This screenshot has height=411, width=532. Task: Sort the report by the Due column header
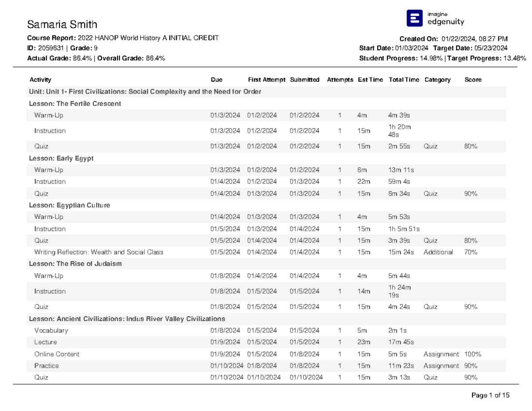[x=216, y=80]
